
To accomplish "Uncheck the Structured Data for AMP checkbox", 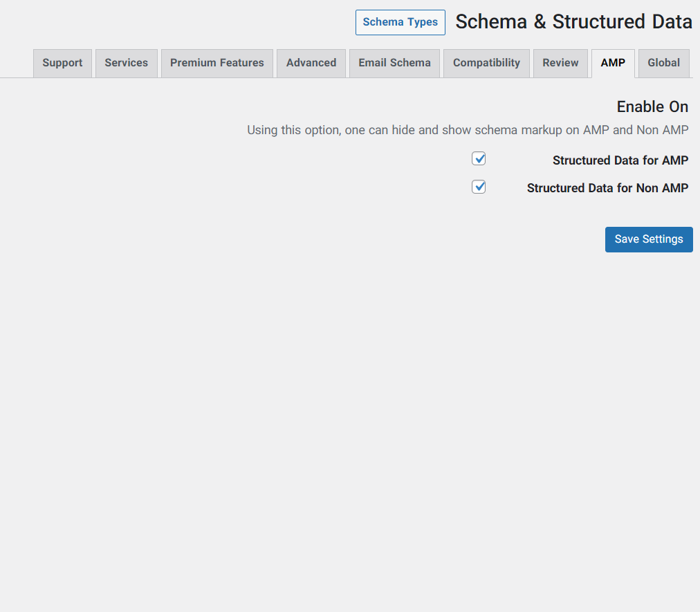I will (x=479, y=159).
